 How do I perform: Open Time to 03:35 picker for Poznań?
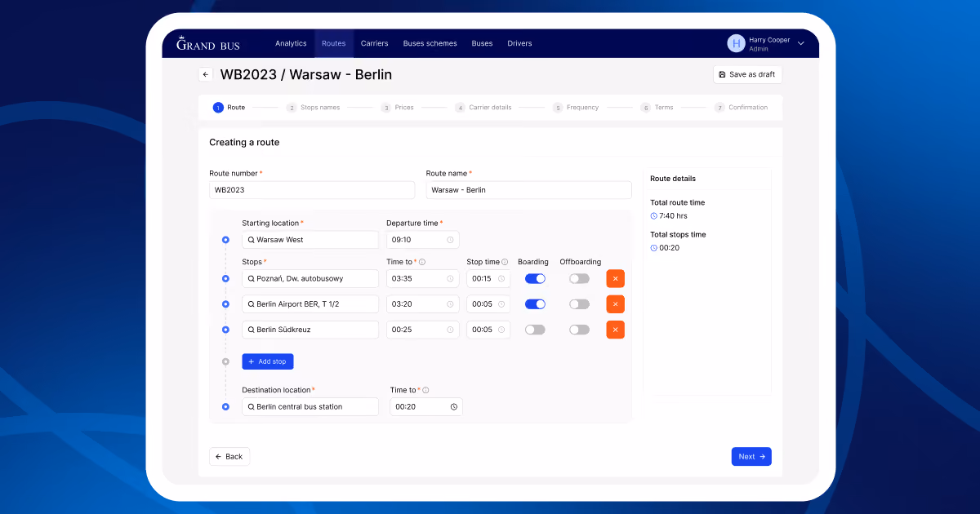tap(423, 278)
